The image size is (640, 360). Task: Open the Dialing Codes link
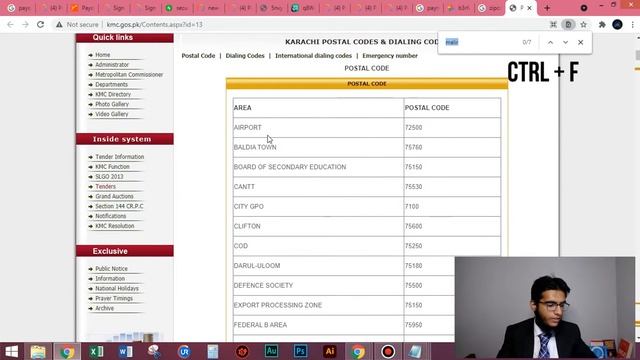[245, 56]
